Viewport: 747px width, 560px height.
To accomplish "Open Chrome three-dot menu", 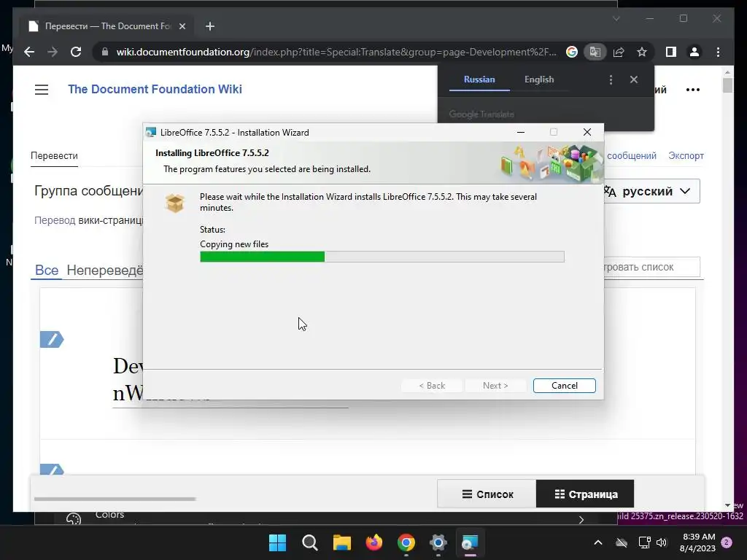I will pos(718,52).
